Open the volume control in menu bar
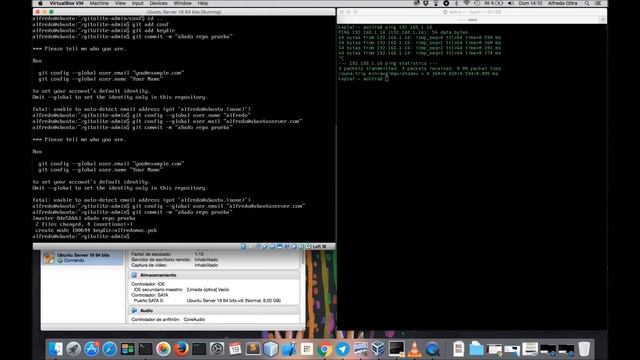The image size is (640, 360). (x=511, y=3)
